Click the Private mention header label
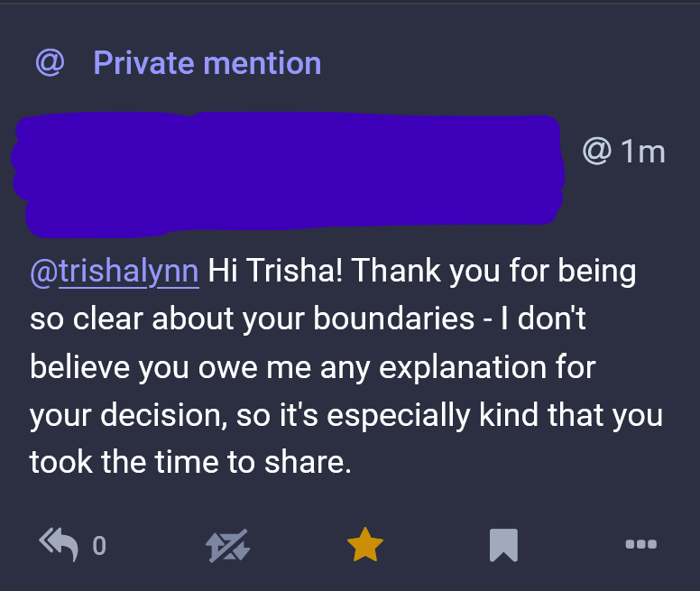The width and height of the screenshot is (700, 591). pyautogui.click(x=207, y=63)
